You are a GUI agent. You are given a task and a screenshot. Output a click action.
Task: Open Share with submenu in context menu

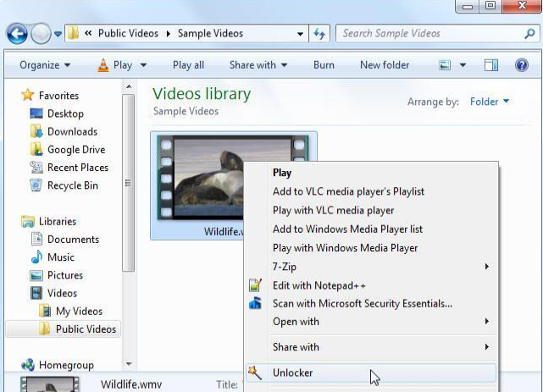coord(371,347)
